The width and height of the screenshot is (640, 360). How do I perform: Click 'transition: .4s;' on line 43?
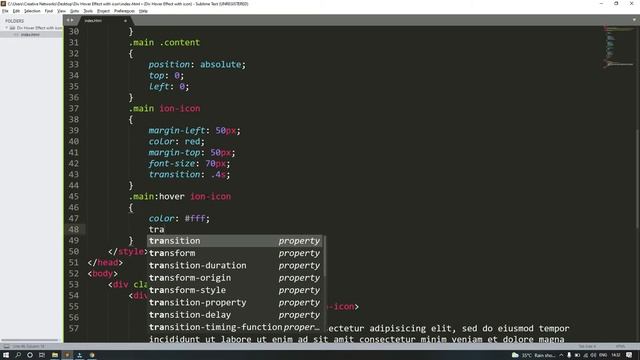189,174
